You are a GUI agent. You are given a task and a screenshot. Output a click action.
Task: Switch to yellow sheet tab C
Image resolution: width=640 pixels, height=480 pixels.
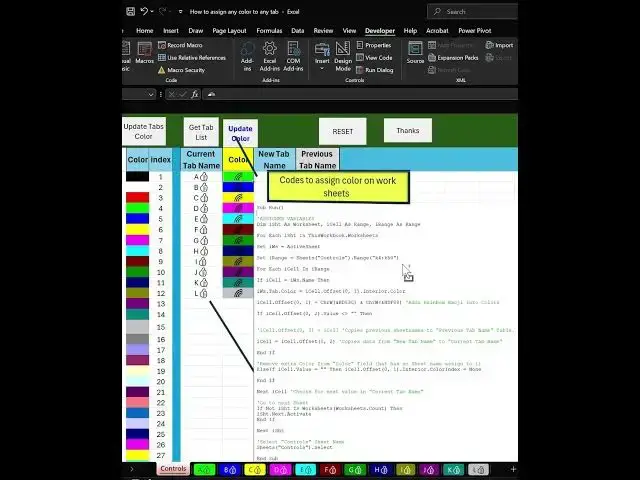[255, 470]
